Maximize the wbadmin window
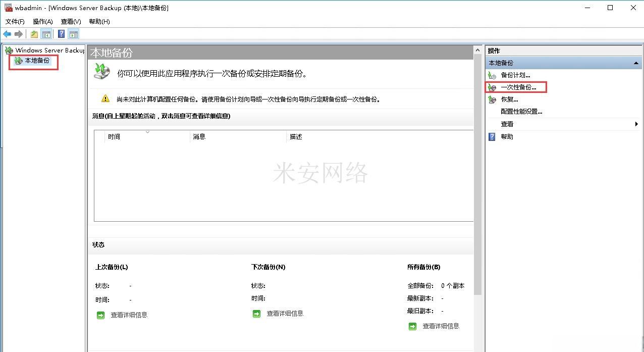Image resolution: width=644 pixels, height=352 pixels. coord(610,8)
